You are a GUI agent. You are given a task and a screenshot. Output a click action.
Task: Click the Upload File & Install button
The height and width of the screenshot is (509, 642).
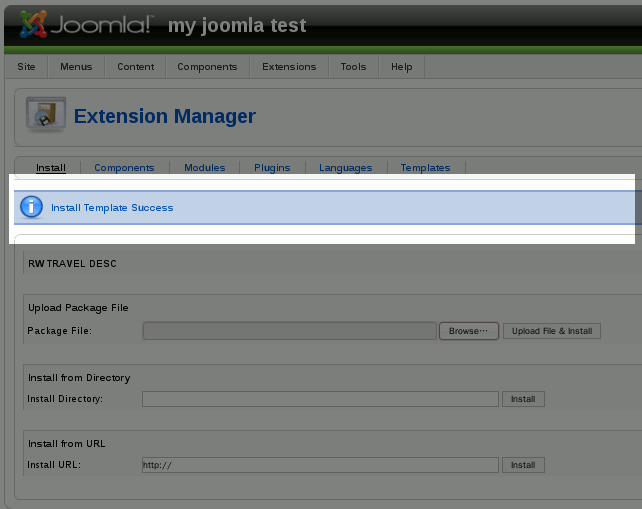coord(552,331)
